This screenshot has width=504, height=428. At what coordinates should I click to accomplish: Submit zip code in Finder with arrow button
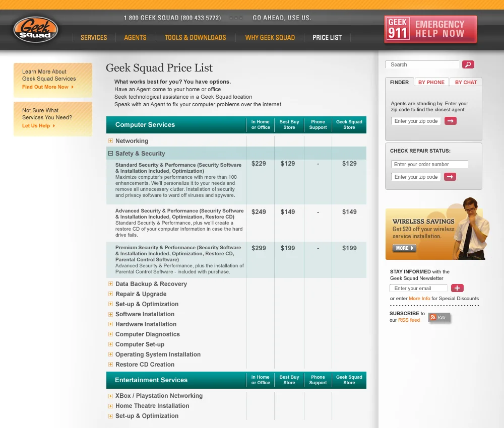[x=450, y=121]
